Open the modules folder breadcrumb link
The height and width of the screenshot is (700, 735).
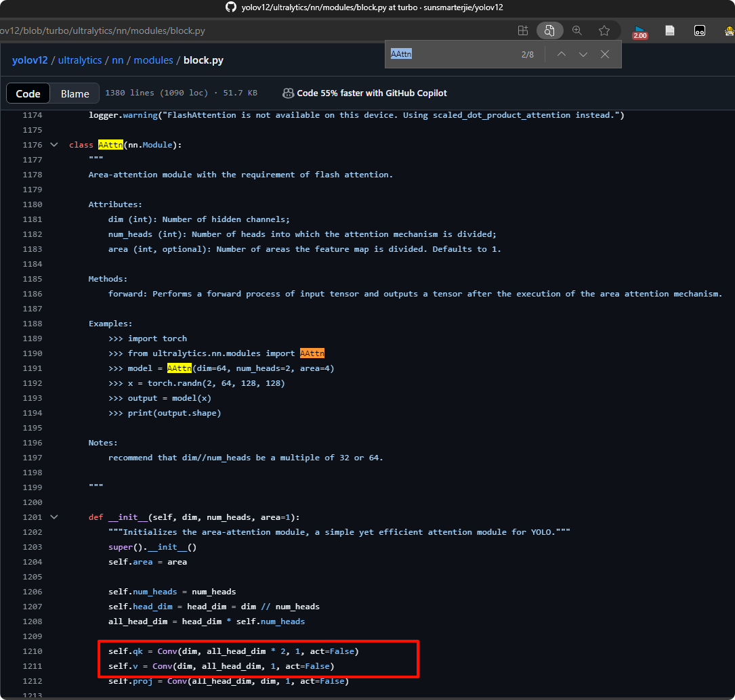[x=153, y=60]
